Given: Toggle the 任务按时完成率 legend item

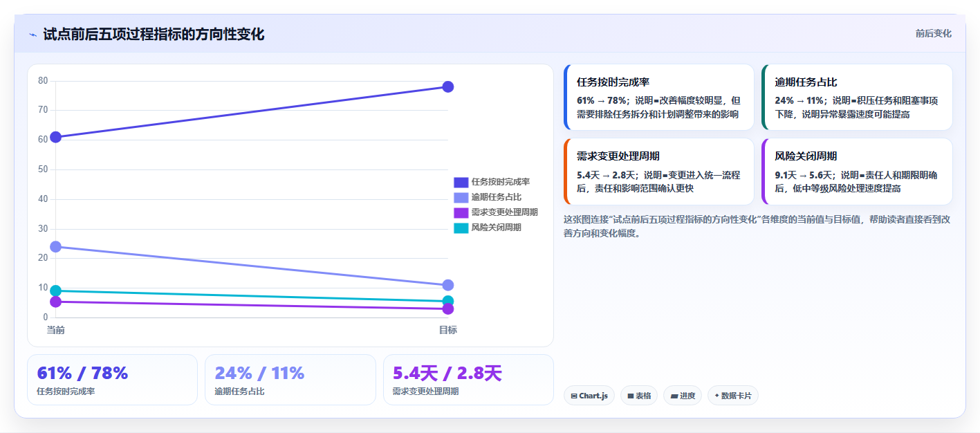Looking at the screenshot, I should click(492, 182).
